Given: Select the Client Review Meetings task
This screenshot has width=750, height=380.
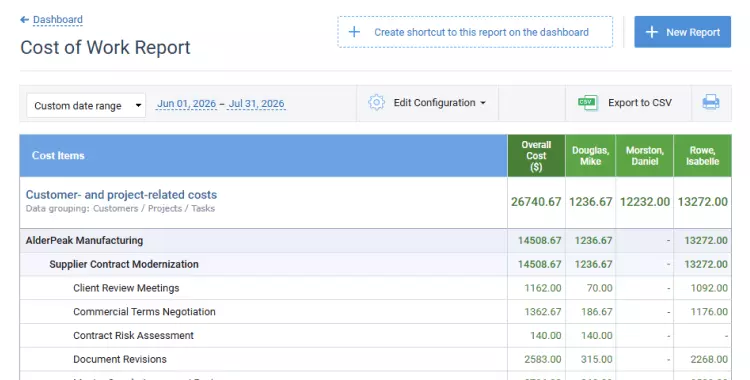Looking at the screenshot, I should click(x=375, y=288).
